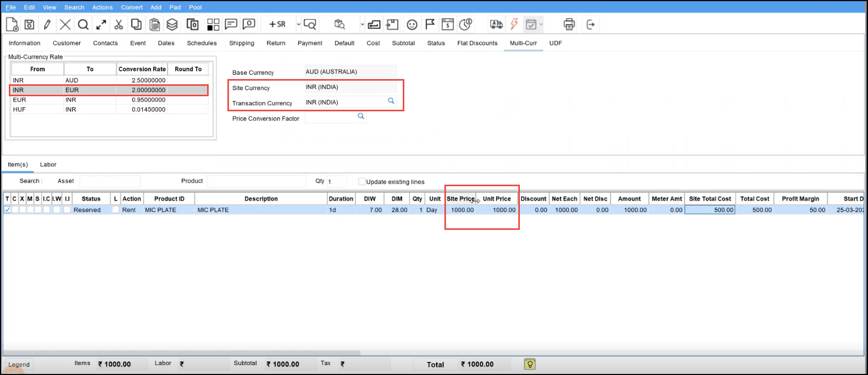Click the red lightning bolt icon

[x=514, y=24]
